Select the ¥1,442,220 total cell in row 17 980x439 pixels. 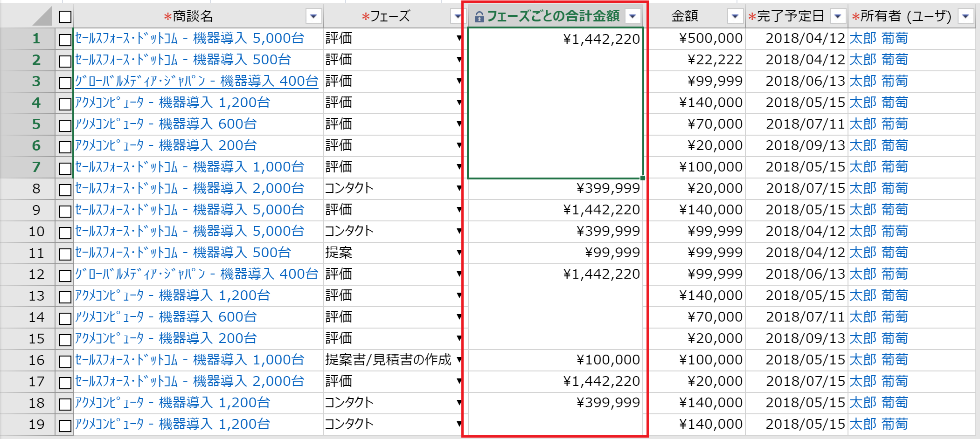555,382
